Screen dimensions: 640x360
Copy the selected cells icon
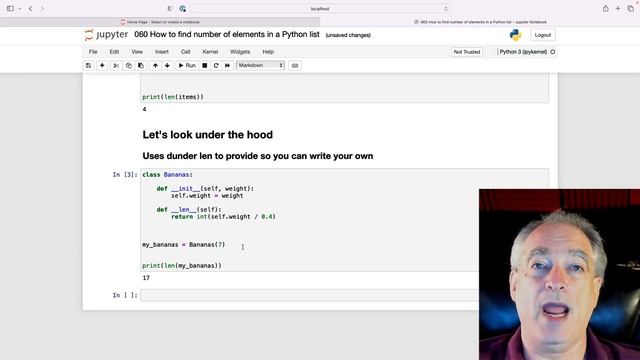129,65
